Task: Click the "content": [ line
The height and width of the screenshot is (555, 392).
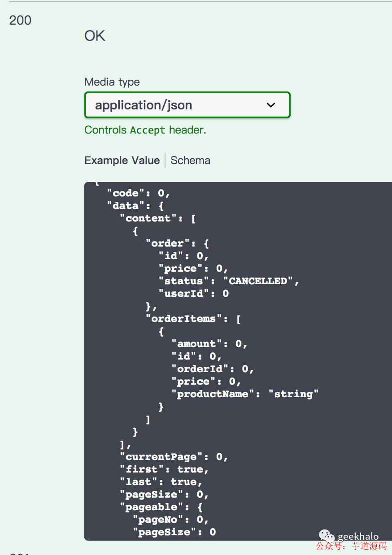Action: [x=158, y=218]
